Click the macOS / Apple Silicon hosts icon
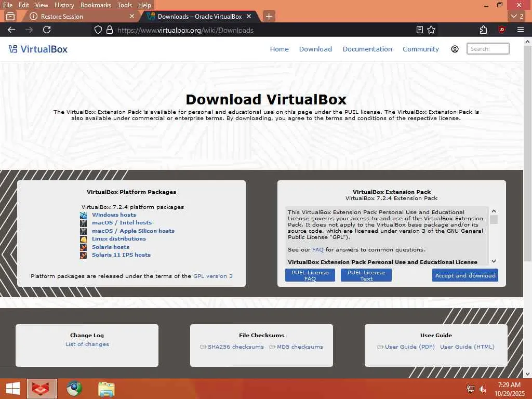The height and width of the screenshot is (399, 532). click(84, 231)
